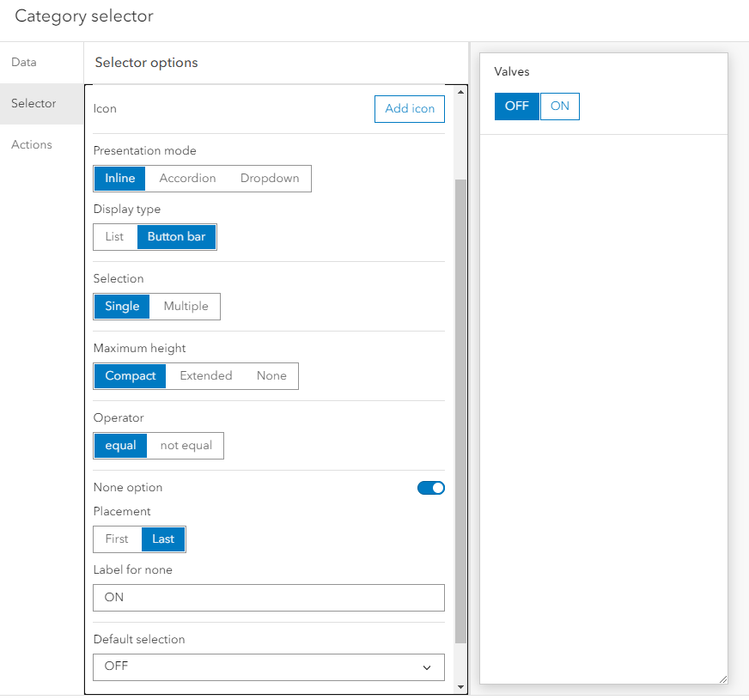Viewport: 749px width, 700px height.
Task: Edit the Label for none text field
Action: tap(269, 598)
